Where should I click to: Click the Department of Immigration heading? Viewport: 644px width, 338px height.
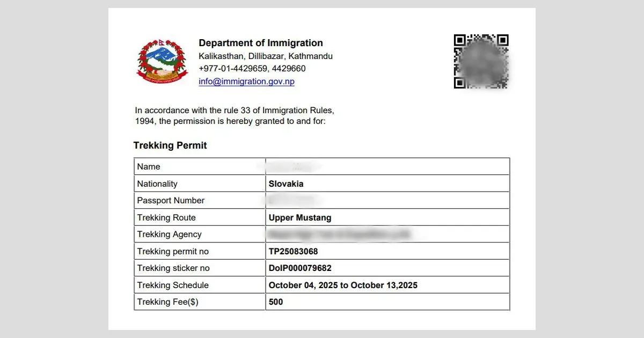tap(261, 43)
